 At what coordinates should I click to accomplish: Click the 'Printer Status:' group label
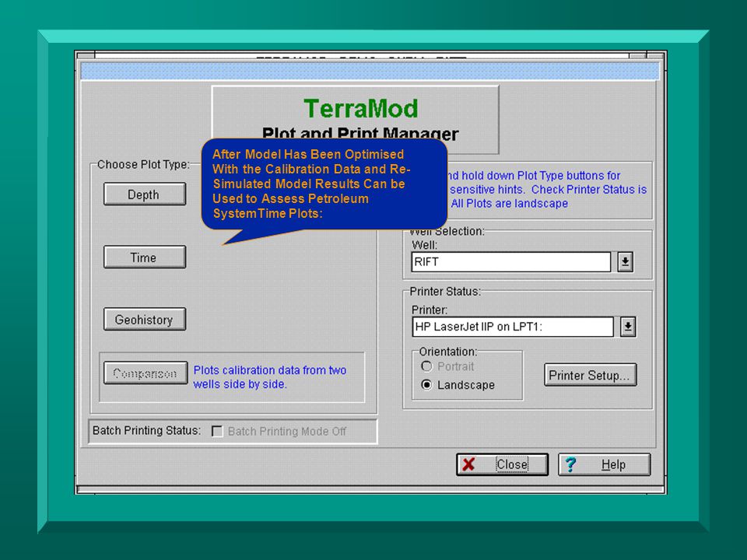(445, 292)
